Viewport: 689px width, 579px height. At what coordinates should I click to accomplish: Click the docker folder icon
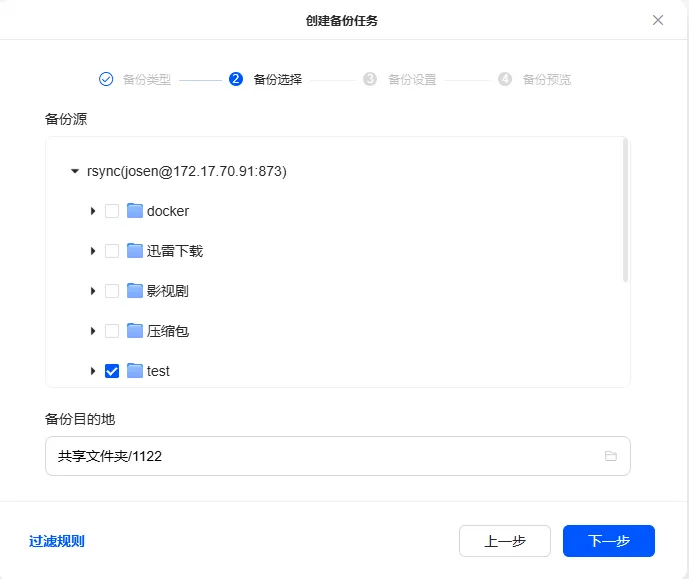[x=135, y=211]
